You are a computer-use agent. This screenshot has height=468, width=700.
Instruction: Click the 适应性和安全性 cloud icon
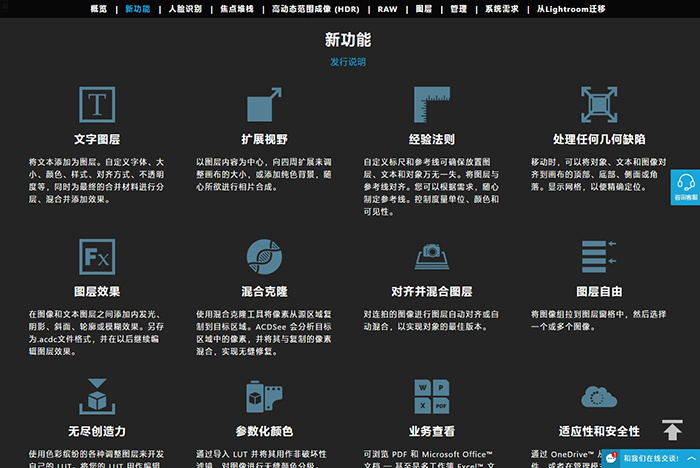click(x=599, y=397)
